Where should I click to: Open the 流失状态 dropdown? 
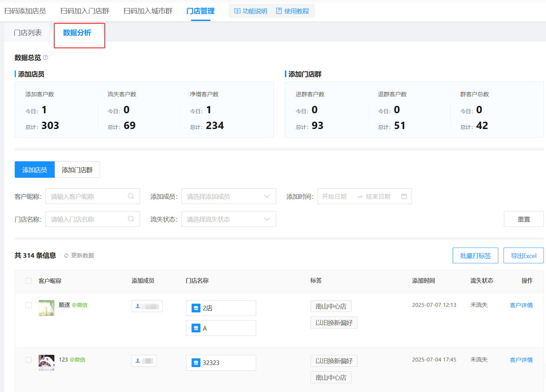click(x=229, y=219)
